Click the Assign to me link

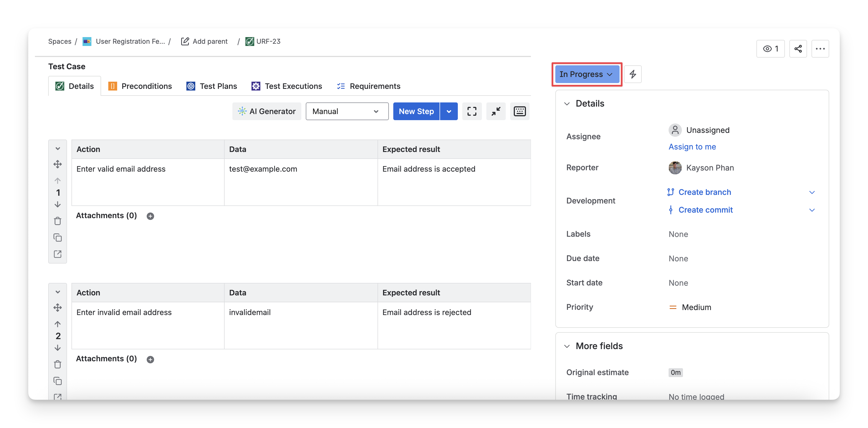(692, 147)
